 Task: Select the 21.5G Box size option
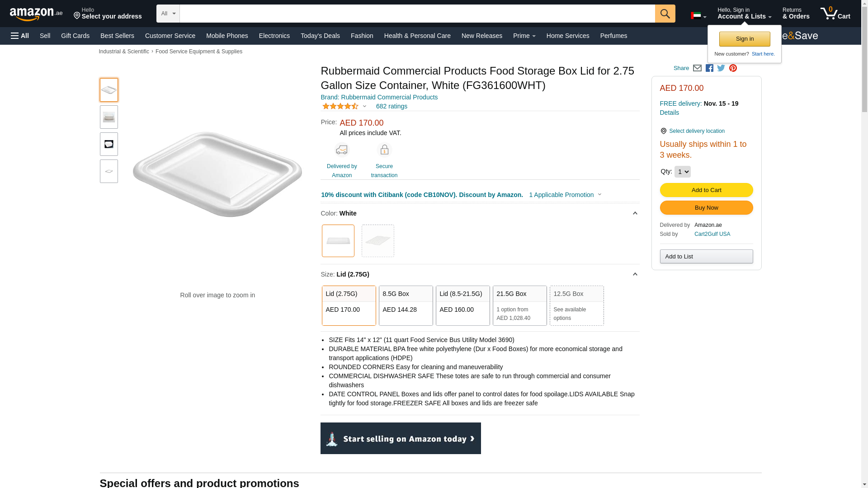click(519, 305)
